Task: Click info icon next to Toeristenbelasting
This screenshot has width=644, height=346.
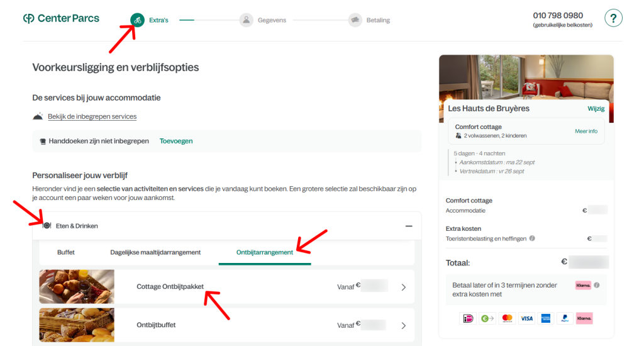Action: tap(532, 238)
